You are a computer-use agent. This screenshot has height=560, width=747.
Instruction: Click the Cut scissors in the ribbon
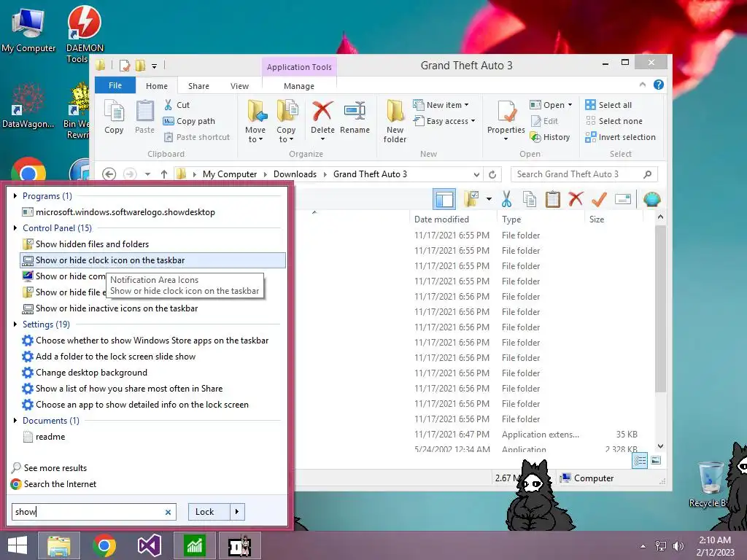169,105
